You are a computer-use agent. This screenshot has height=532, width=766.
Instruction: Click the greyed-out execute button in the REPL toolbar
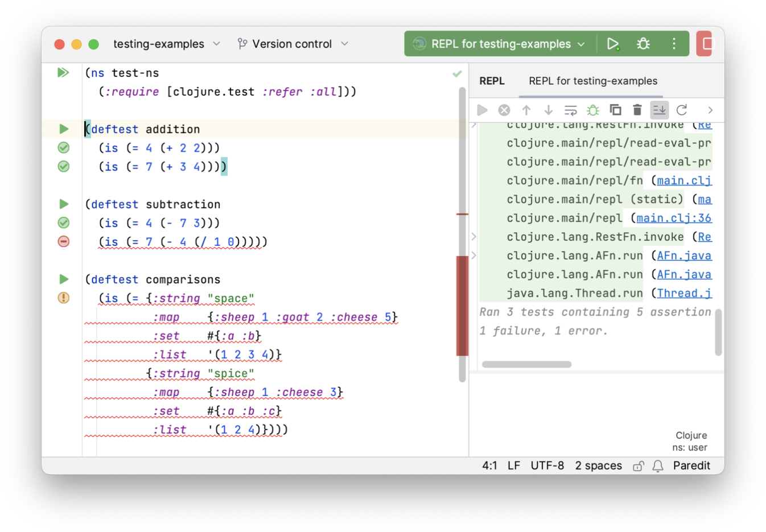482,110
